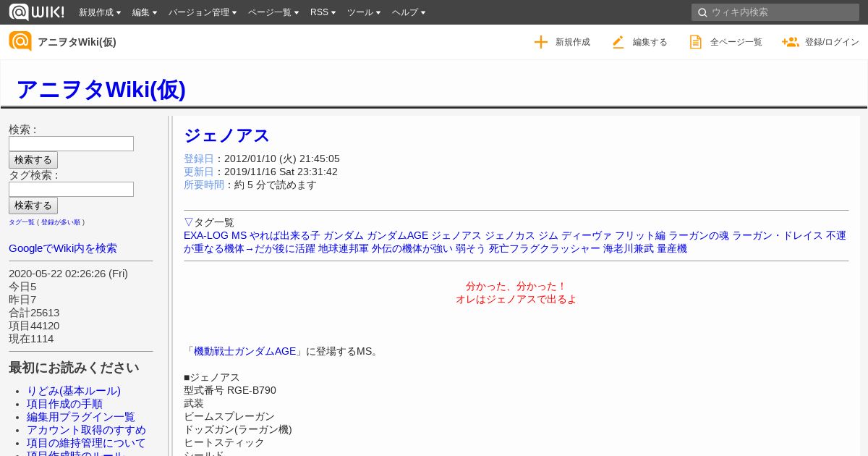Click the 外伝の機体が強い tag link
The height and width of the screenshot is (456, 868).
[x=412, y=248]
